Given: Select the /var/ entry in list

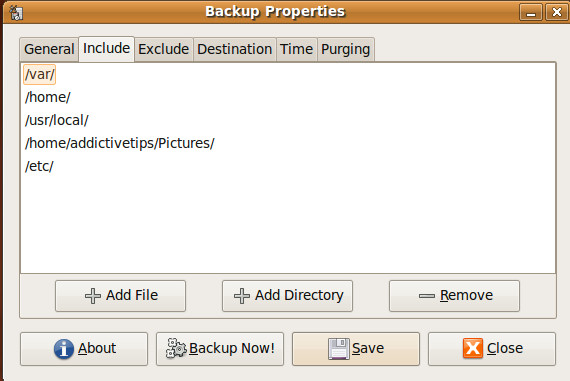Looking at the screenshot, I should pos(39,75).
